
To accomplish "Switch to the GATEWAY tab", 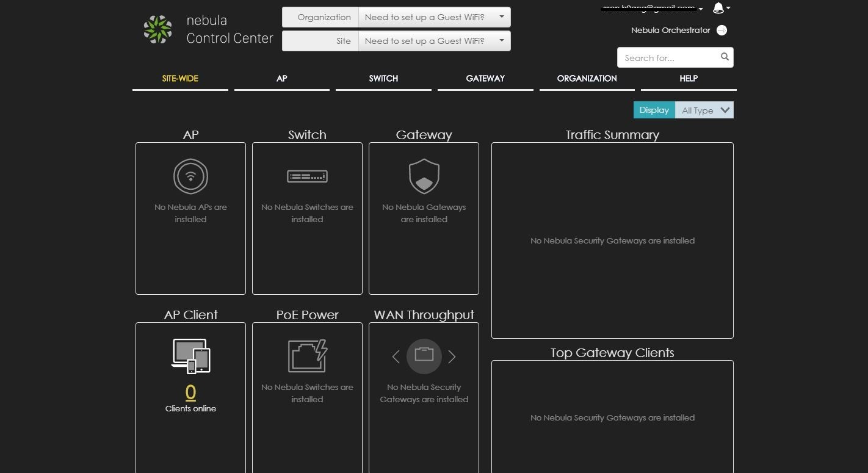I will pos(485,79).
